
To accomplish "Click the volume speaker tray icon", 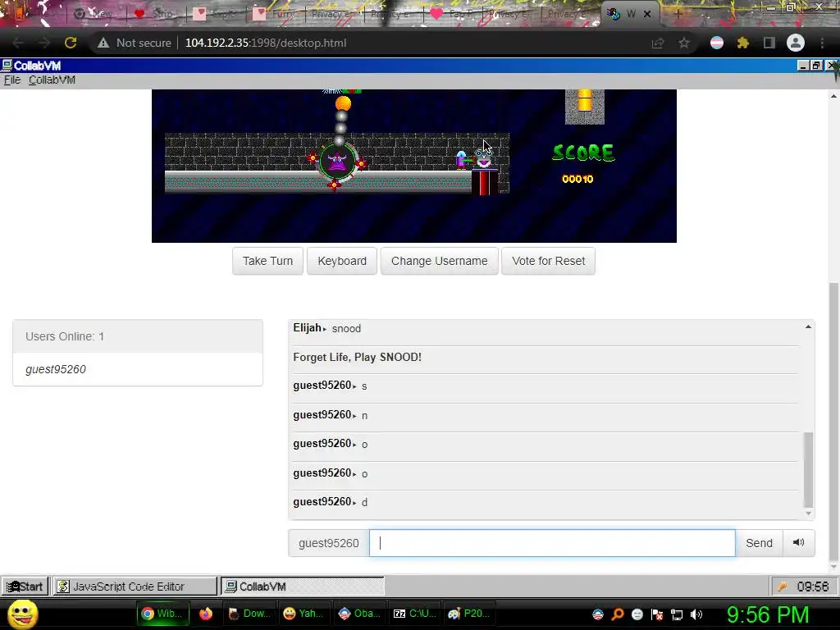I will pos(696,614).
